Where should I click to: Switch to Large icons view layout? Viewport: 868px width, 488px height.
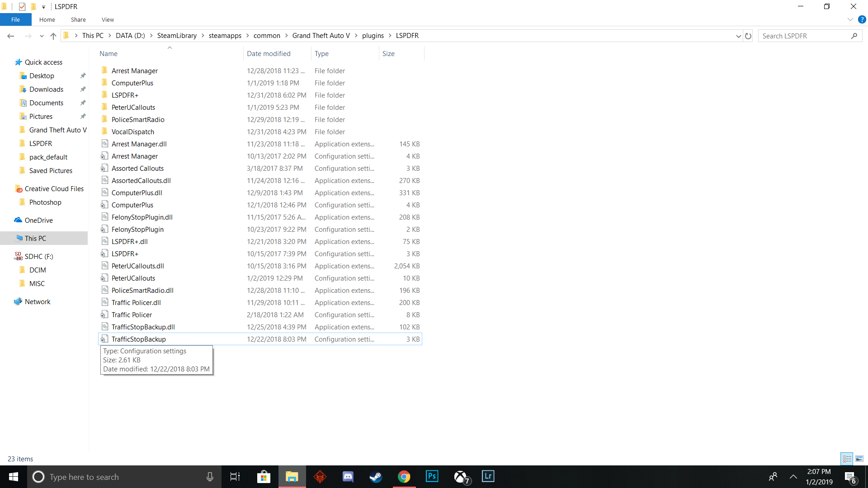(x=859, y=459)
